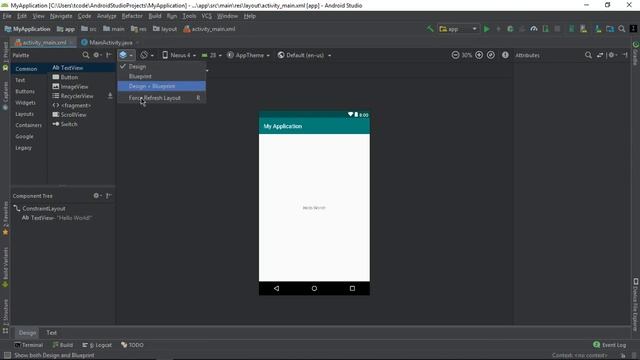Choose Design + Blueprint menu option
640x360 pixels.
[162, 86]
